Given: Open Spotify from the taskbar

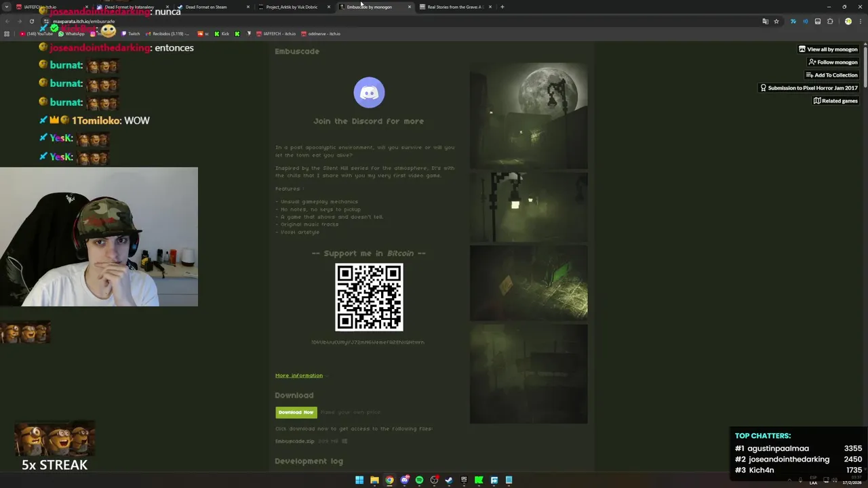Looking at the screenshot, I should tap(419, 480).
